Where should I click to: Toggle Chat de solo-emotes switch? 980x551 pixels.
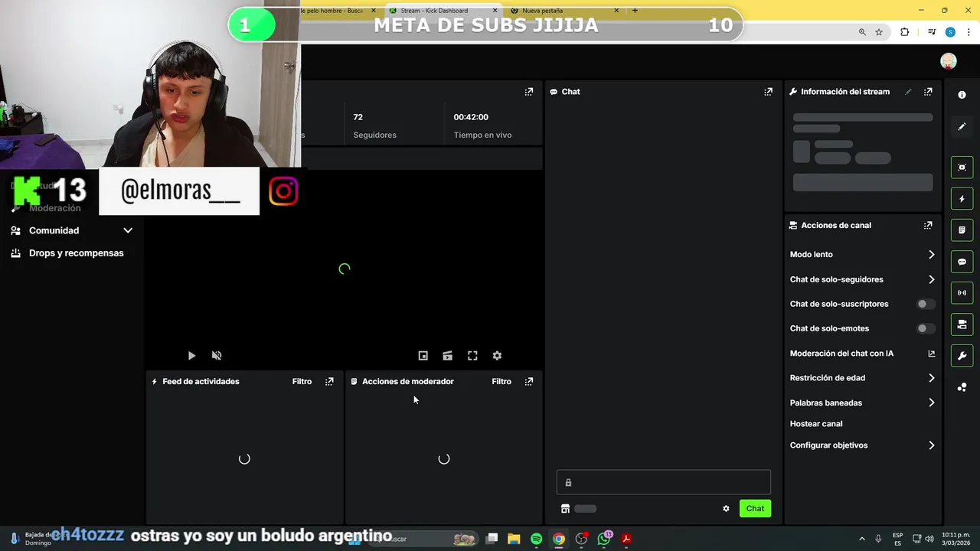[926, 328]
